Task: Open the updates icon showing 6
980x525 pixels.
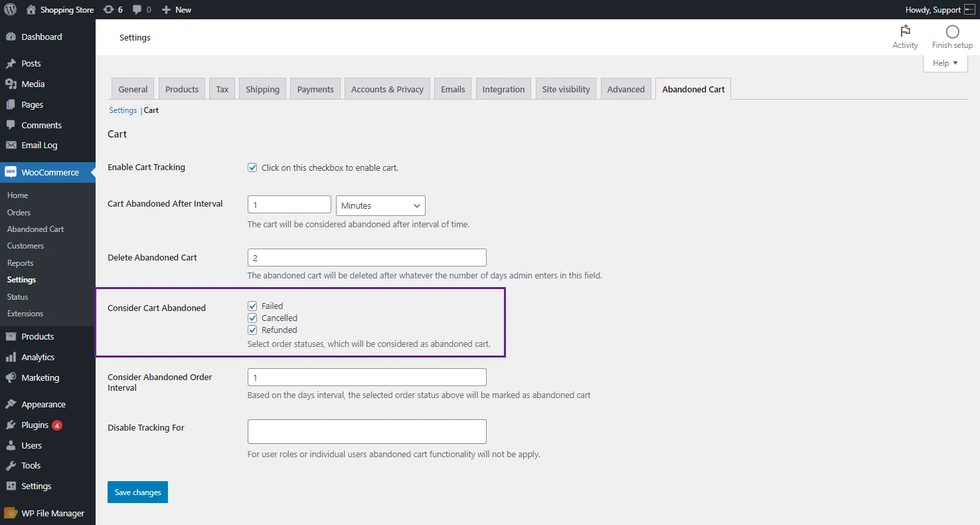Action: click(109, 10)
